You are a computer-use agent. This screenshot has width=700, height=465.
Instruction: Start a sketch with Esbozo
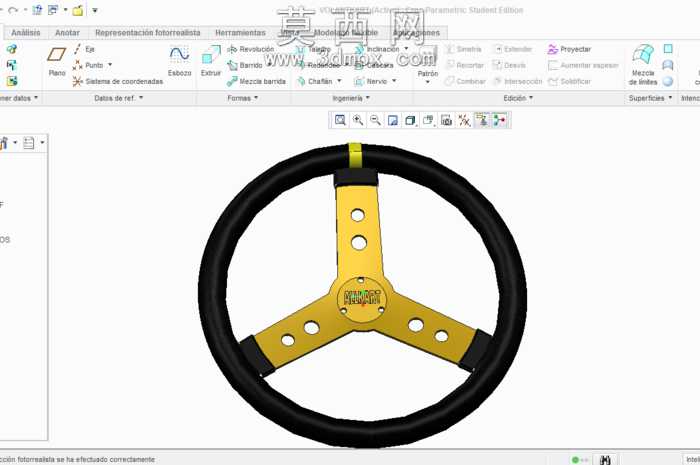click(x=179, y=61)
